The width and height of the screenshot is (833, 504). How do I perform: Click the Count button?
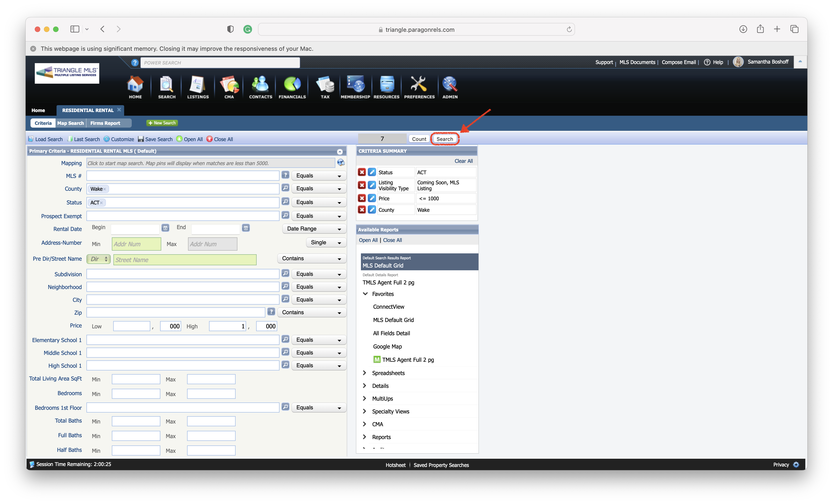pos(419,139)
